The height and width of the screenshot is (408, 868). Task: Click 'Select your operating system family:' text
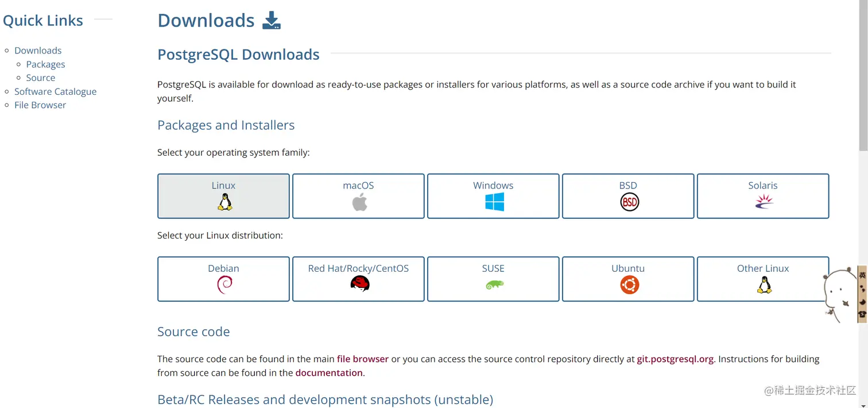click(x=233, y=153)
